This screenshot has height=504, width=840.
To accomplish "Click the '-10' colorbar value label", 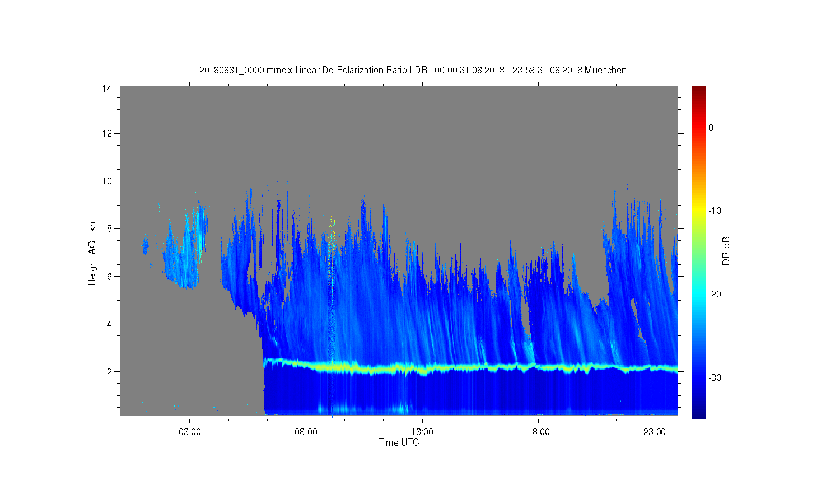I will [x=715, y=211].
